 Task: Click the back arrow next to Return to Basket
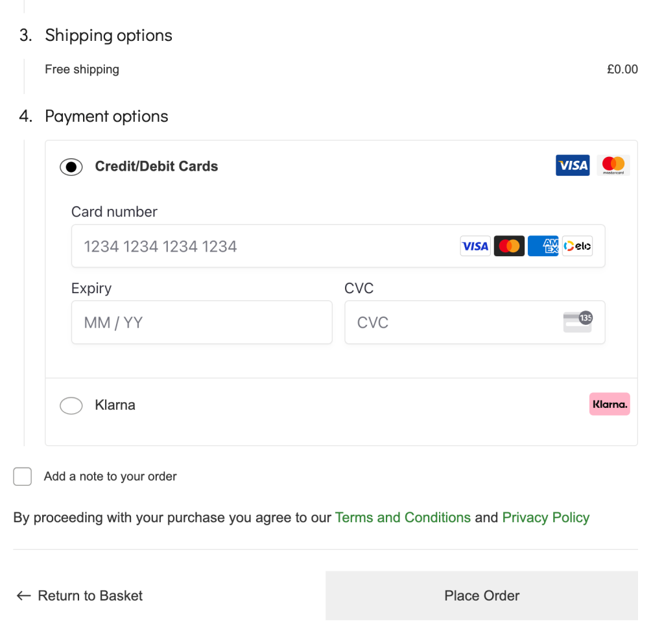(24, 596)
